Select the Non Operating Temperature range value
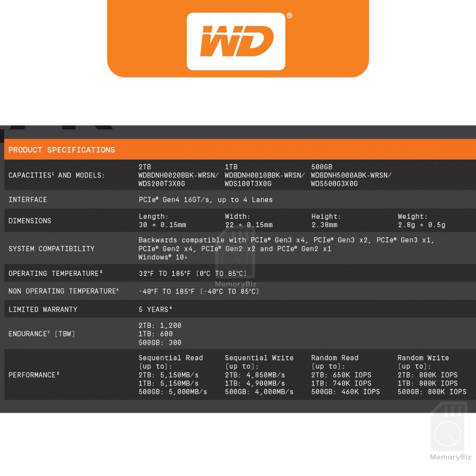 click(x=198, y=291)
